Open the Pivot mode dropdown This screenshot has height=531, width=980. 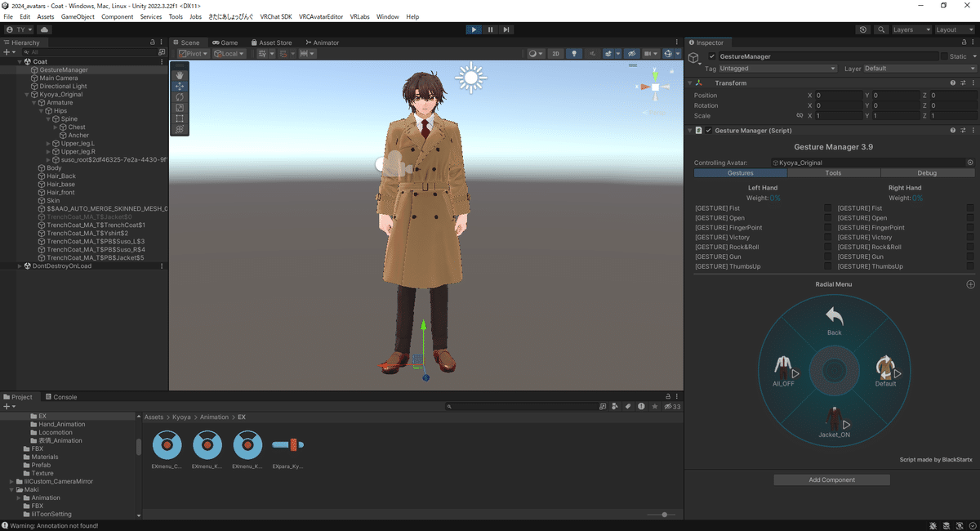[x=193, y=53]
